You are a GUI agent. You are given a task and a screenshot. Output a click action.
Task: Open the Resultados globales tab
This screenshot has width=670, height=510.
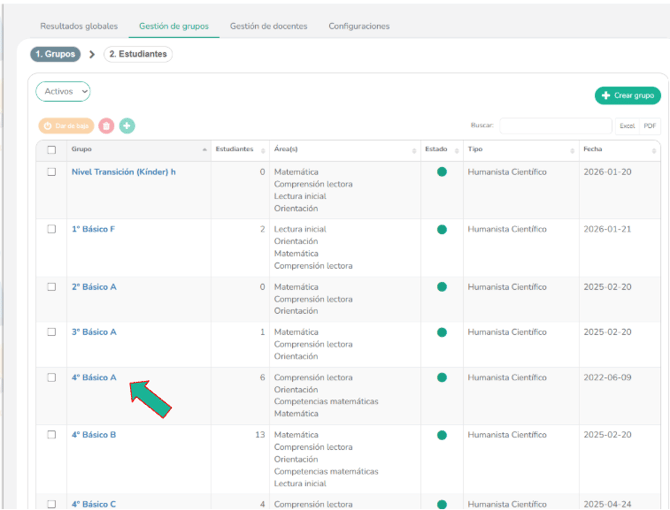[79, 26]
